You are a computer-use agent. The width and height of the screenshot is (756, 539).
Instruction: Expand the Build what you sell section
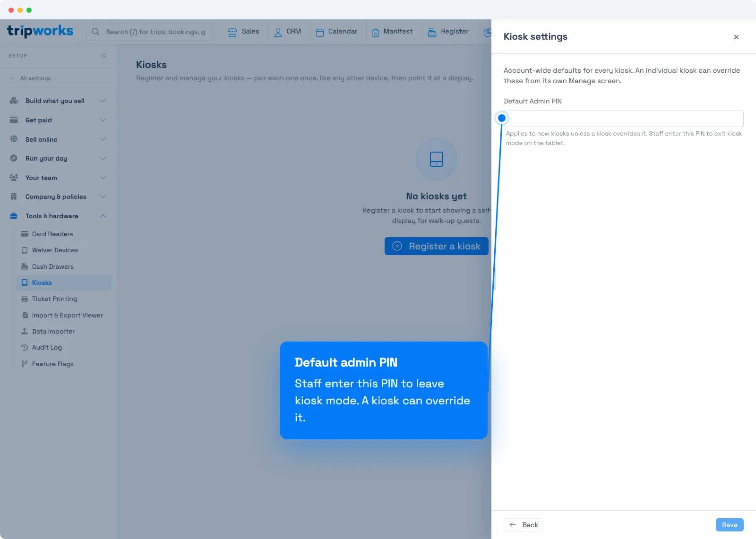pos(103,101)
